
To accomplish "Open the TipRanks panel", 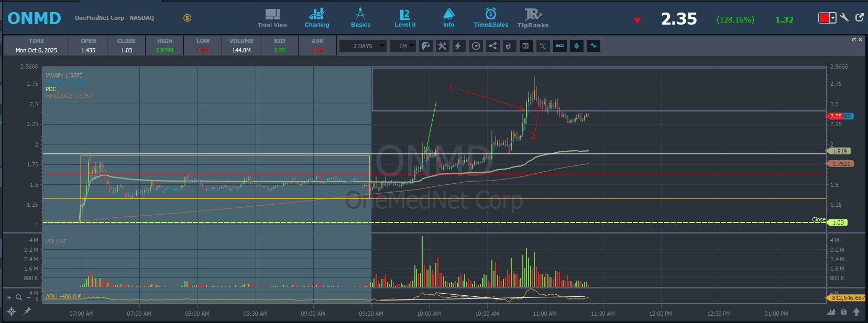I will click(x=533, y=18).
